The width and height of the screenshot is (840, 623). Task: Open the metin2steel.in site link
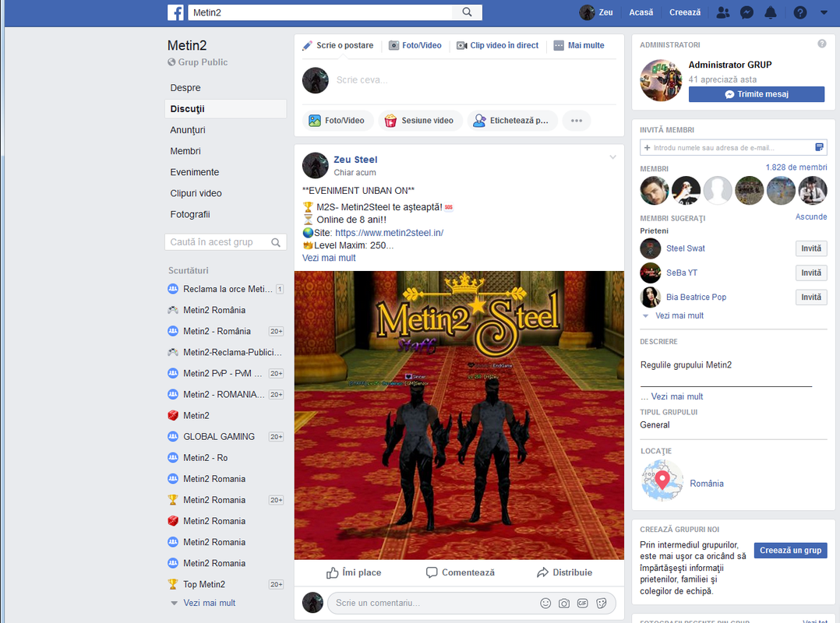pyautogui.click(x=389, y=233)
